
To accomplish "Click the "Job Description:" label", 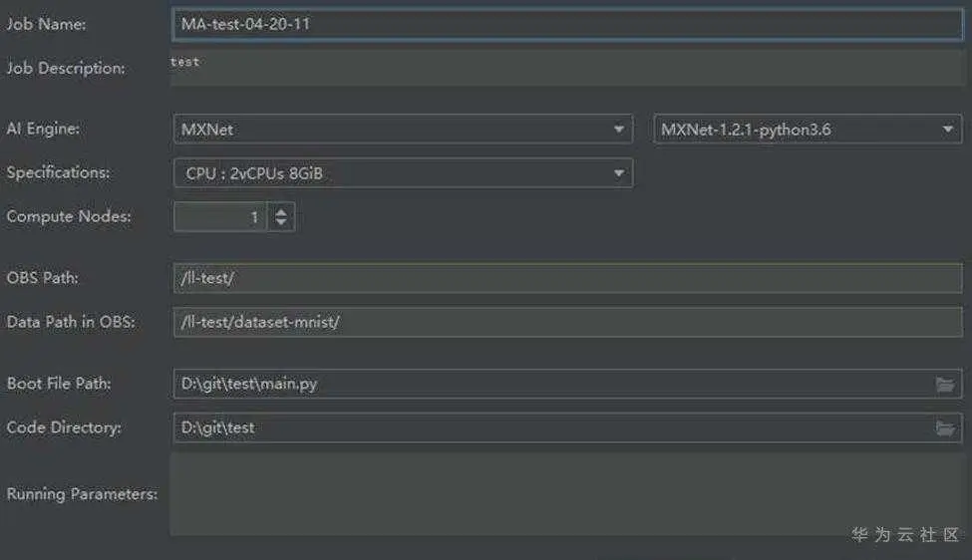I will coord(66,68).
